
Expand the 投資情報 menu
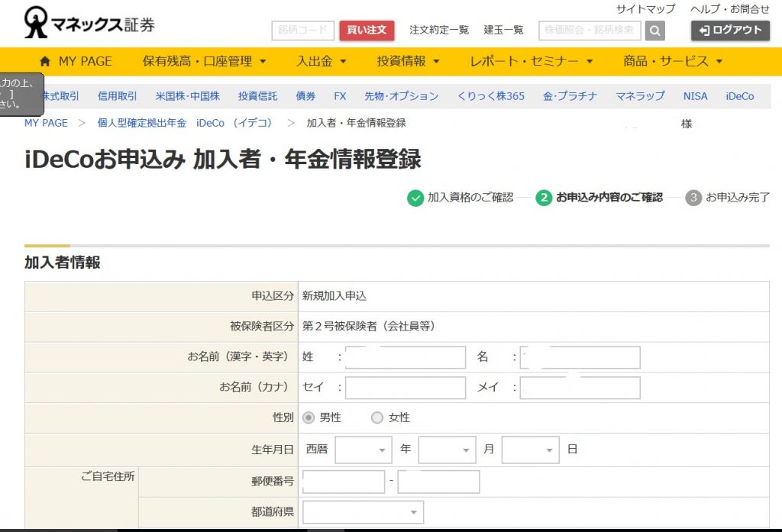[408, 61]
